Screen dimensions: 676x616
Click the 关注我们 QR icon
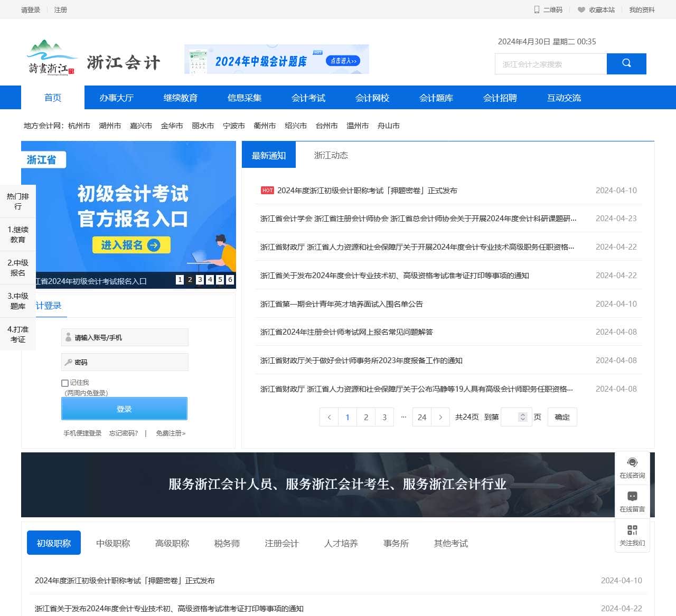pos(632,530)
